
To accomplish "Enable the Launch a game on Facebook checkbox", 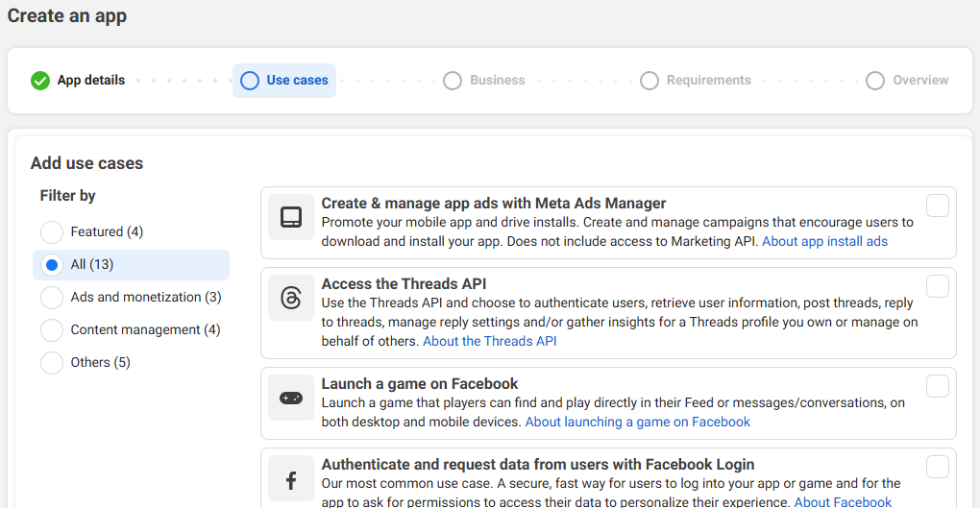I will [937, 386].
